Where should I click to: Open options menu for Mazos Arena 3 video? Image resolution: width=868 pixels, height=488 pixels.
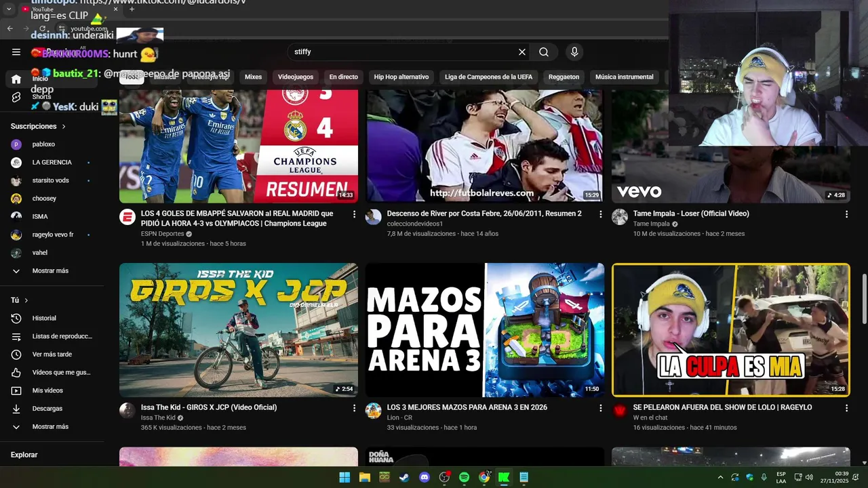click(600, 408)
